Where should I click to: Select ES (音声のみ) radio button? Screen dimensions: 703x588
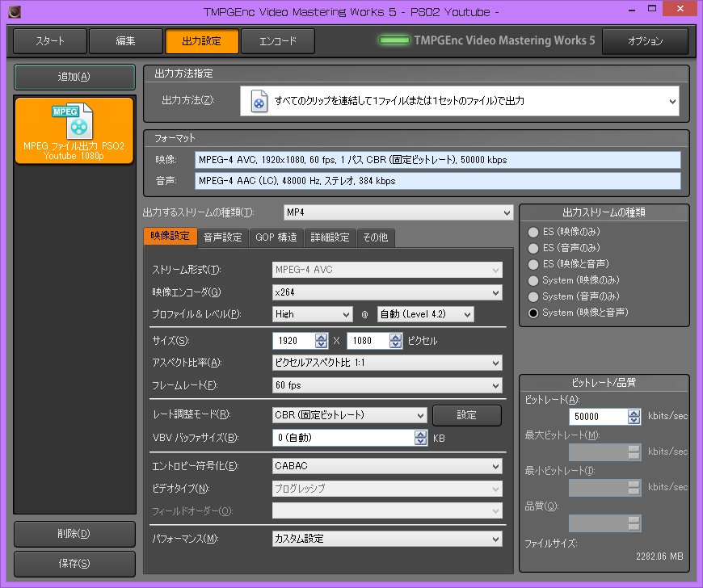[533, 248]
